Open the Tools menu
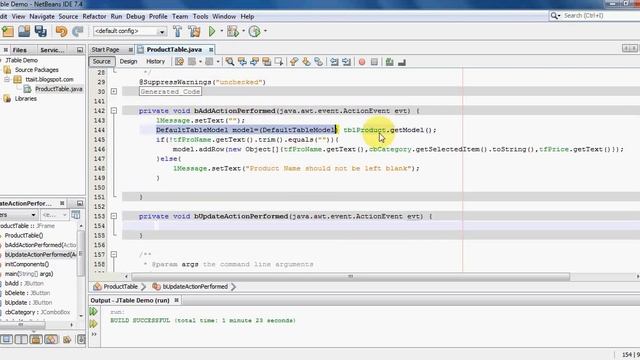This screenshot has width=640, height=360. tap(200, 16)
